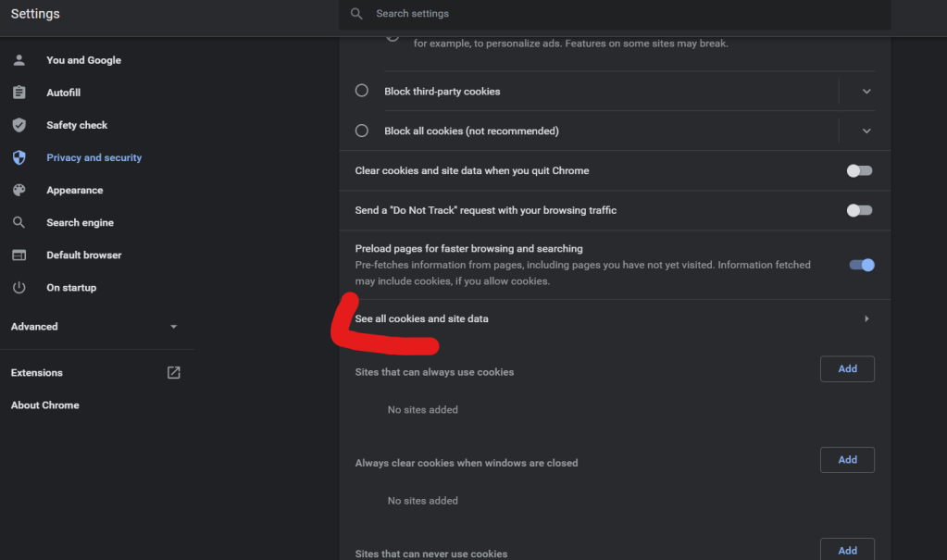Add a site that can always use cookies
Viewport: 947px width, 560px height.
tap(847, 368)
